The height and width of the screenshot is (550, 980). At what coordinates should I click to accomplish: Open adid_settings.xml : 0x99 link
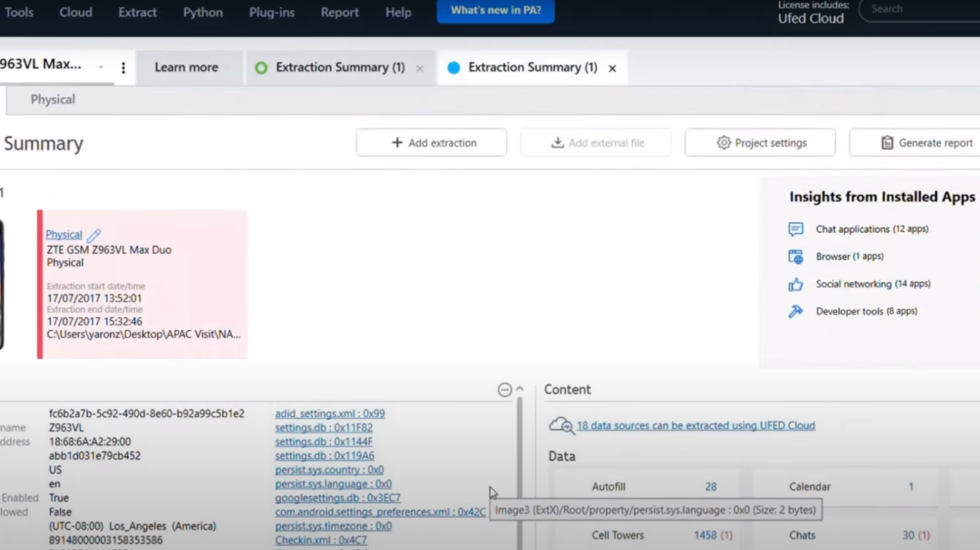coord(330,413)
